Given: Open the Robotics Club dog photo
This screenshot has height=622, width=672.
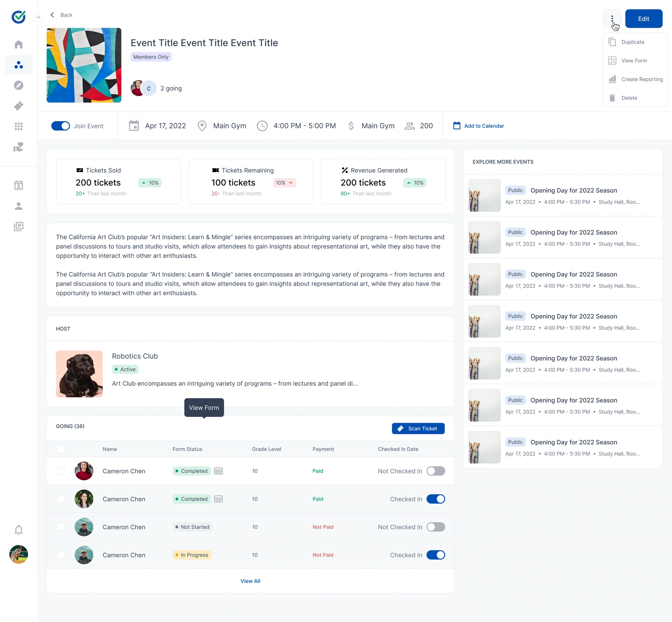Looking at the screenshot, I should 79,374.
